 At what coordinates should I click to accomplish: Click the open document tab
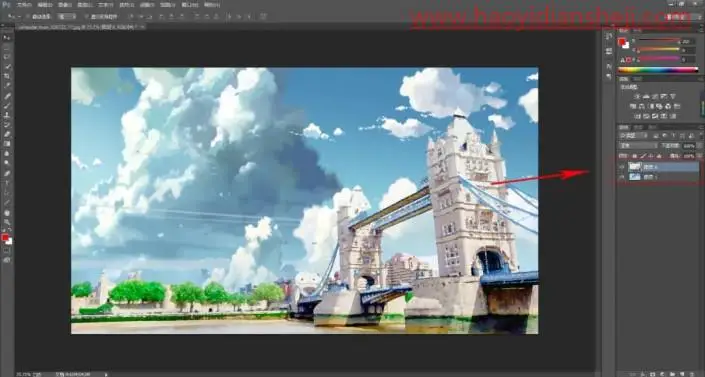coord(80,27)
